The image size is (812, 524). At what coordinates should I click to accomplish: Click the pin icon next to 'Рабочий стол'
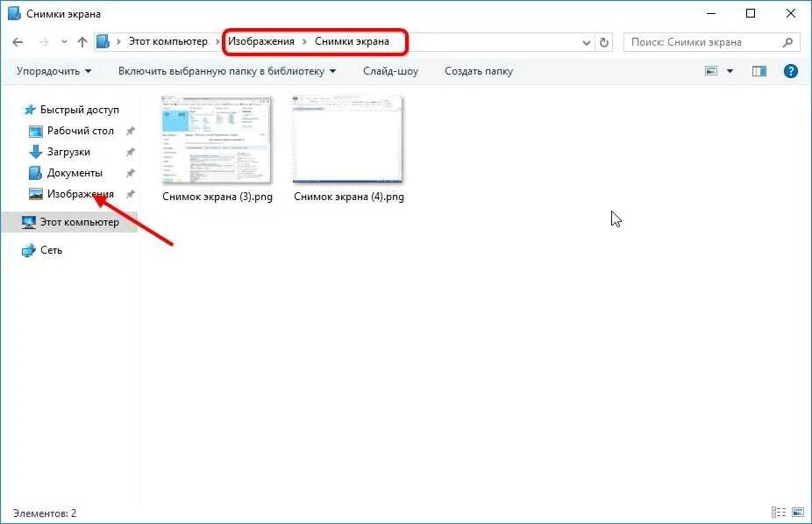click(x=131, y=131)
